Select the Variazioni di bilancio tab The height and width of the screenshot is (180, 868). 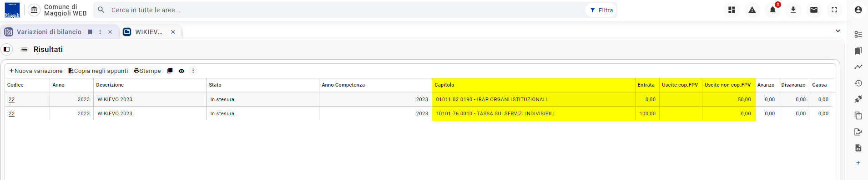[x=49, y=32]
